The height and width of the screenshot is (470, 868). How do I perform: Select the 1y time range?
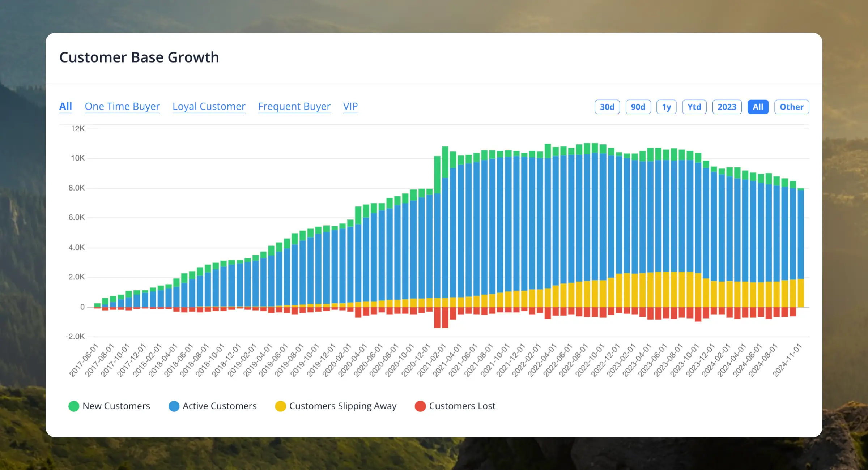click(667, 107)
